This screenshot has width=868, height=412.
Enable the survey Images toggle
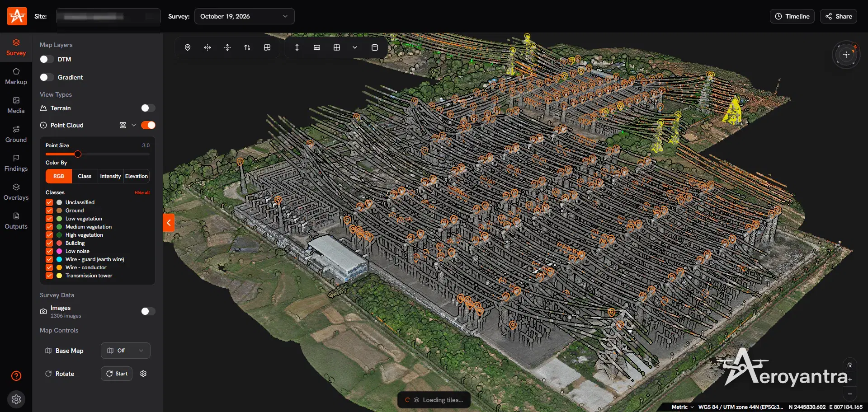click(148, 311)
